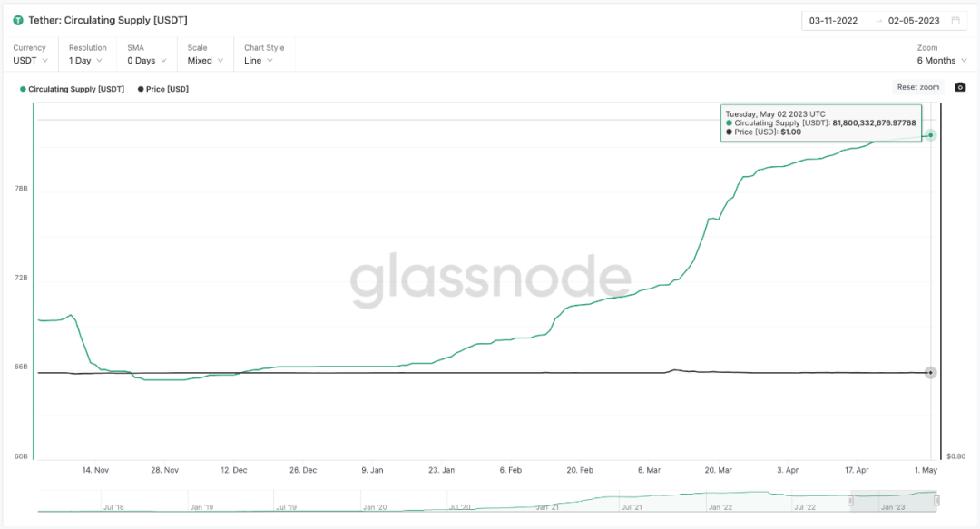
Task: Click the Tether: Circulating Supply [USDT] title
Action: [x=107, y=20]
